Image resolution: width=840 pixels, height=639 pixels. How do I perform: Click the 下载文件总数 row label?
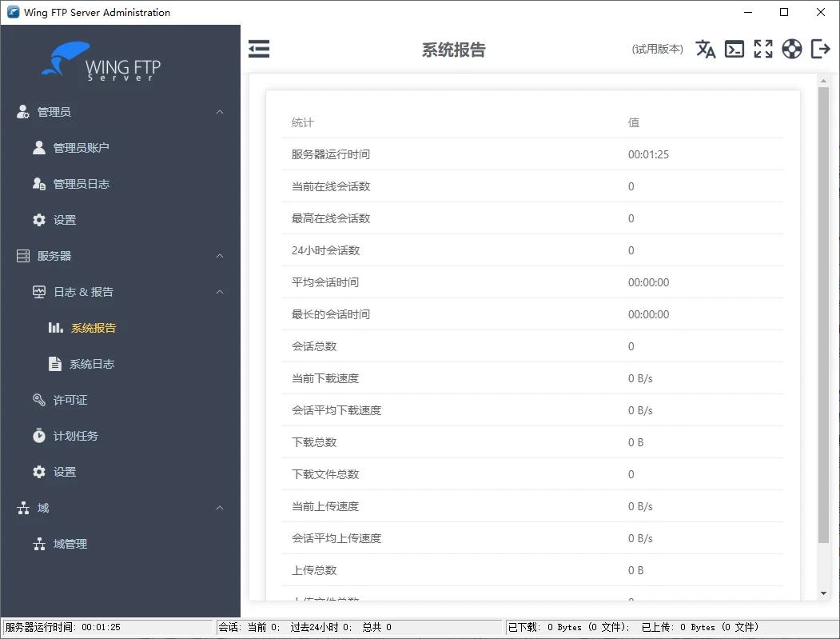325,474
